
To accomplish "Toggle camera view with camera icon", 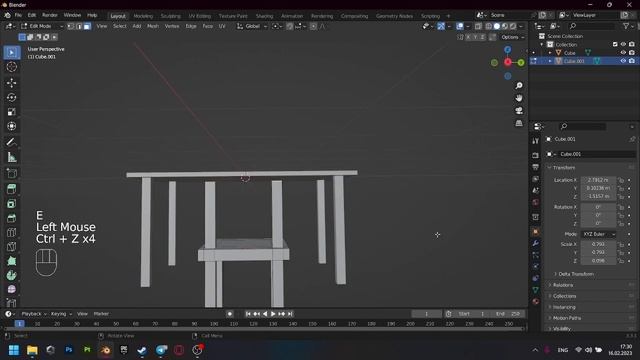I will point(519,111).
